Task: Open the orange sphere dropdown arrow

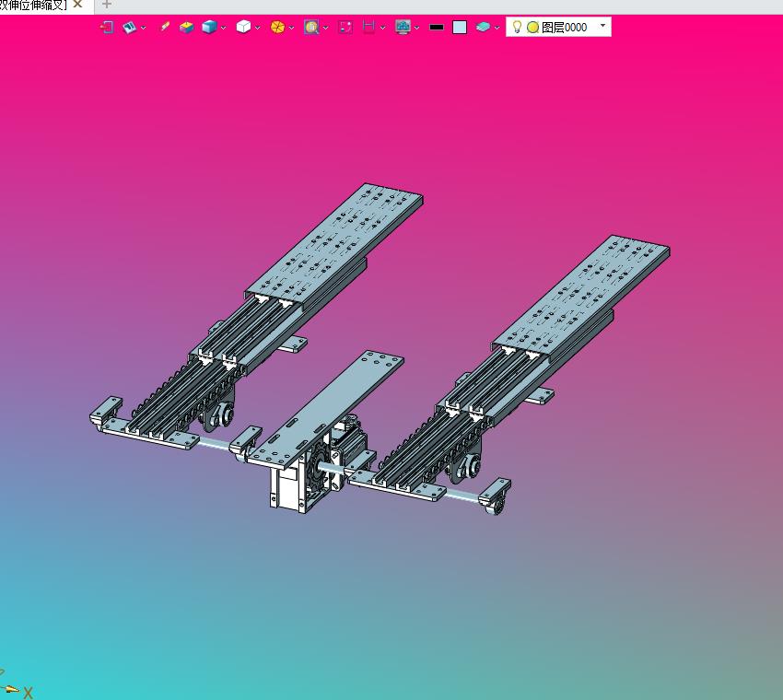Action: pos(292,28)
